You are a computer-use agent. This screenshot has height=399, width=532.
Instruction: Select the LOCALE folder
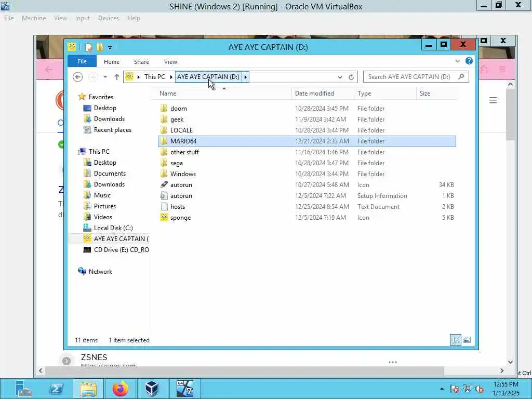[x=181, y=130]
